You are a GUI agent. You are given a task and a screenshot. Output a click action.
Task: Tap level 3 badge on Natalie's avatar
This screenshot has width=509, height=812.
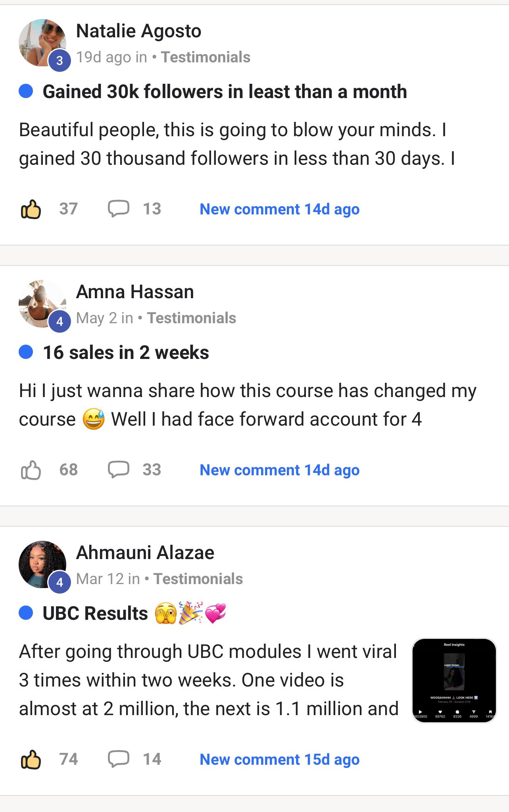[60, 60]
